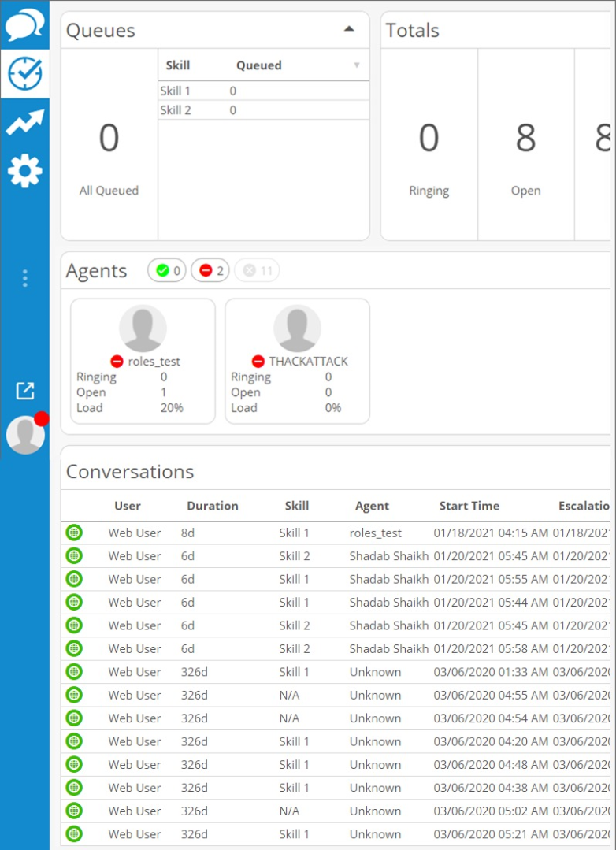Click the external pop-out link icon
This screenshot has height=850, width=616.
tap(24, 390)
